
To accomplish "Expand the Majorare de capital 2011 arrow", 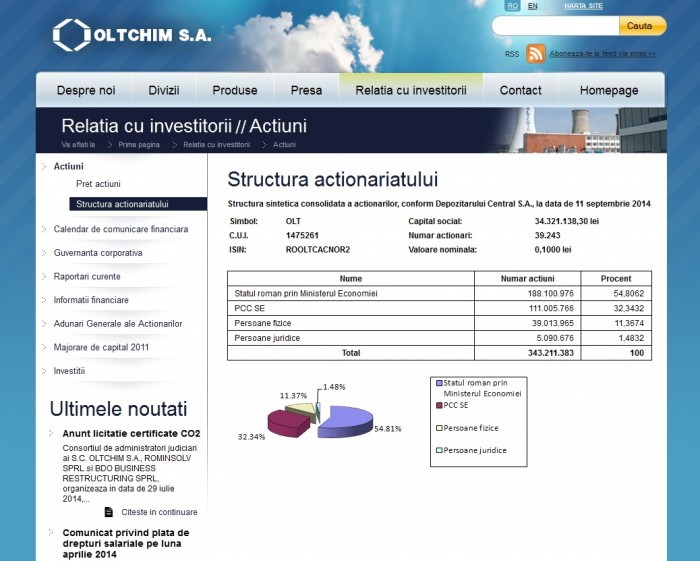I will [44, 348].
